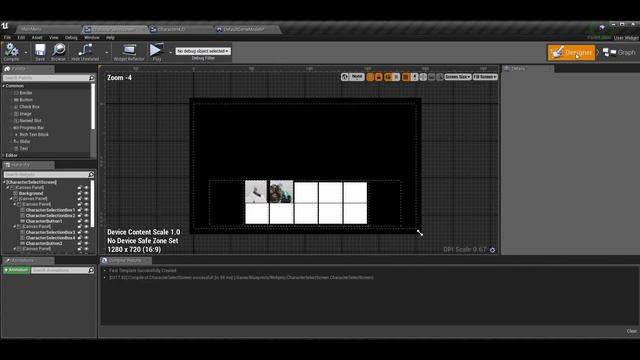Toggle widget dashed outlines in viewport toolbar
Screen dimensions: 640x360
(x=370, y=77)
